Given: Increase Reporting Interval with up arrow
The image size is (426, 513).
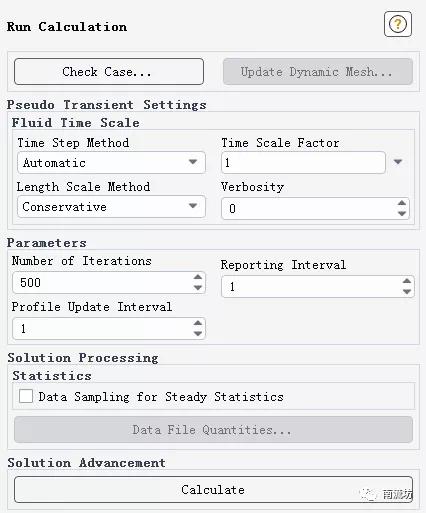Looking at the screenshot, I should point(407,281).
